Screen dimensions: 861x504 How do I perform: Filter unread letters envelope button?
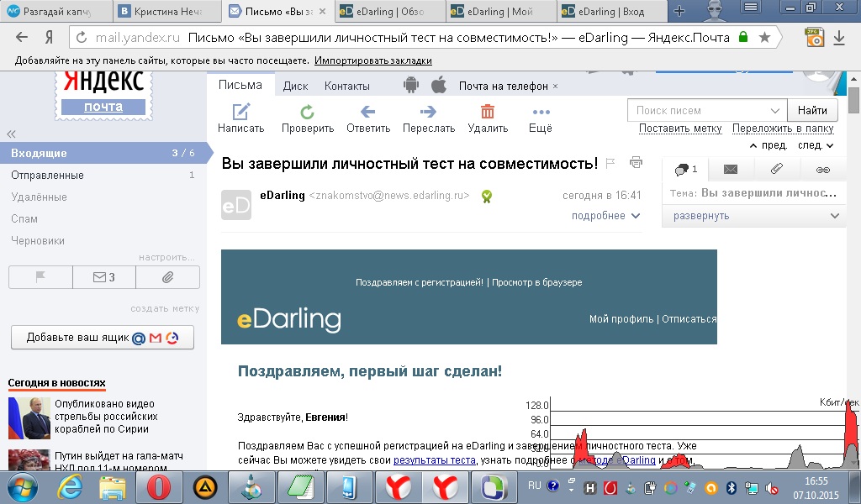coord(103,277)
